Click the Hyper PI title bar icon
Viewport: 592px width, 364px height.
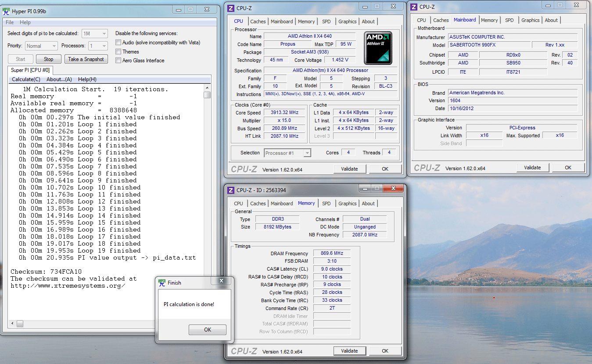[x=6, y=11]
